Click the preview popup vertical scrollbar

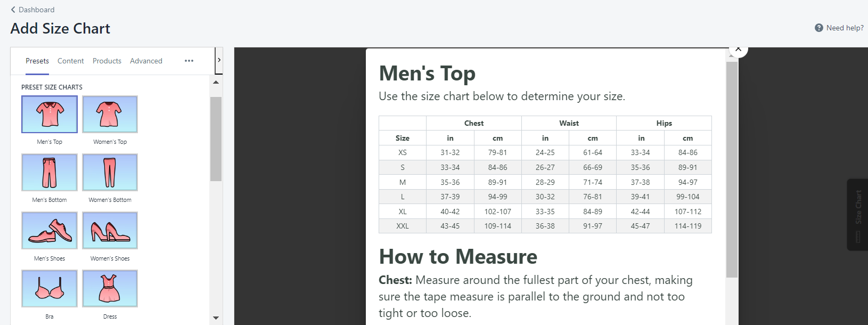tap(732, 169)
